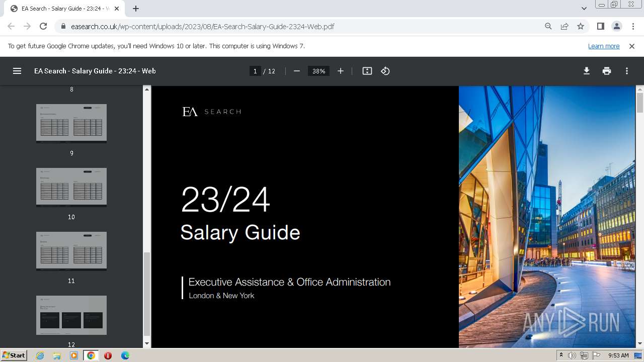The height and width of the screenshot is (362, 644).
Task: Click the London & New York text
Action: point(221,296)
